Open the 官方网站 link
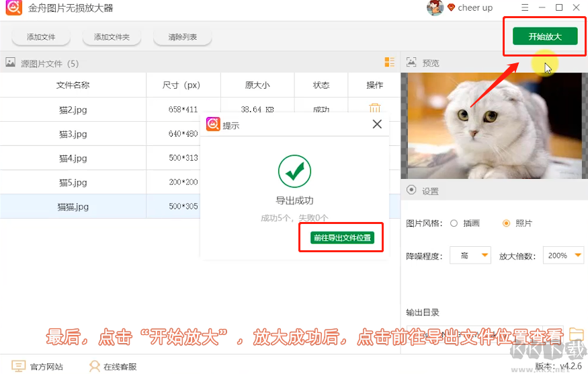The height and width of the screenshot is (374, 588). 46,367
